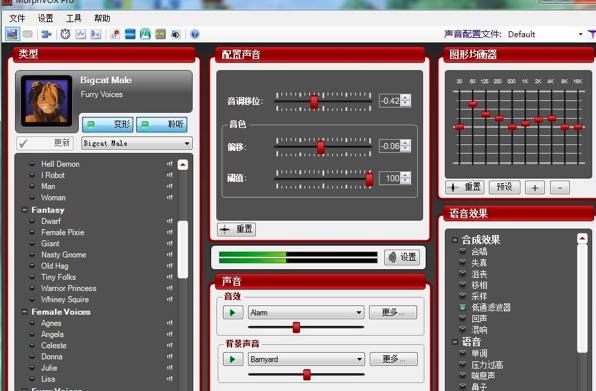This screenshot has width=596, height=391.
Task: Play the Alarm sound effect
Action: [x=233, y=313]
